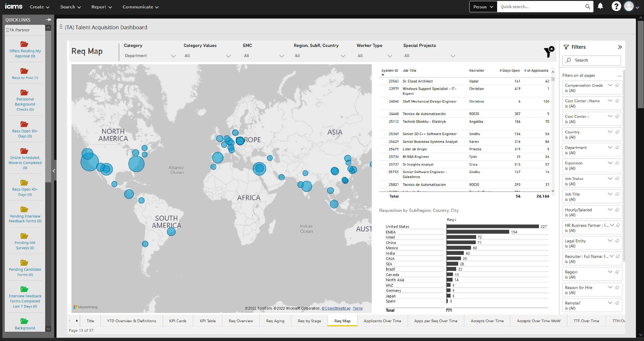Click the clear all filters funnel icon
Screen dimensions: 644x341
549,52
